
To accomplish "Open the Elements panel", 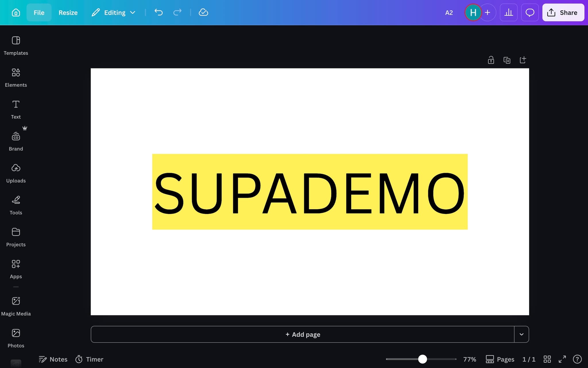I will click(16, 78).
